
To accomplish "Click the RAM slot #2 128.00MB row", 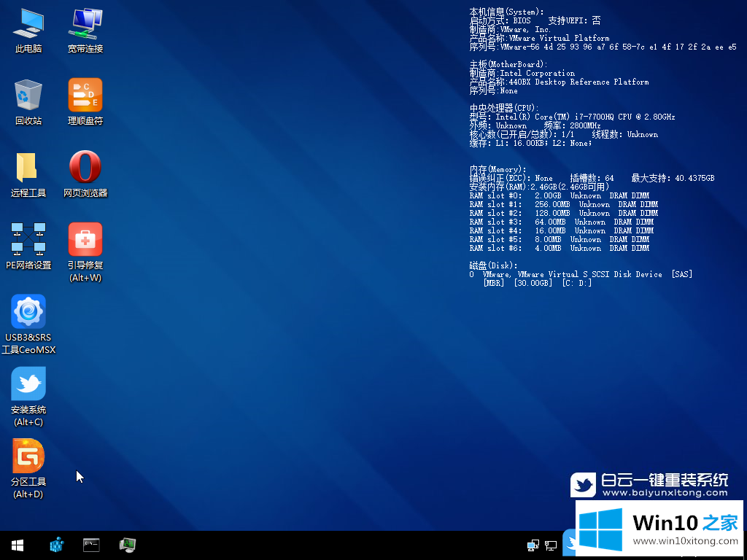I will click(x=564, y=214).
